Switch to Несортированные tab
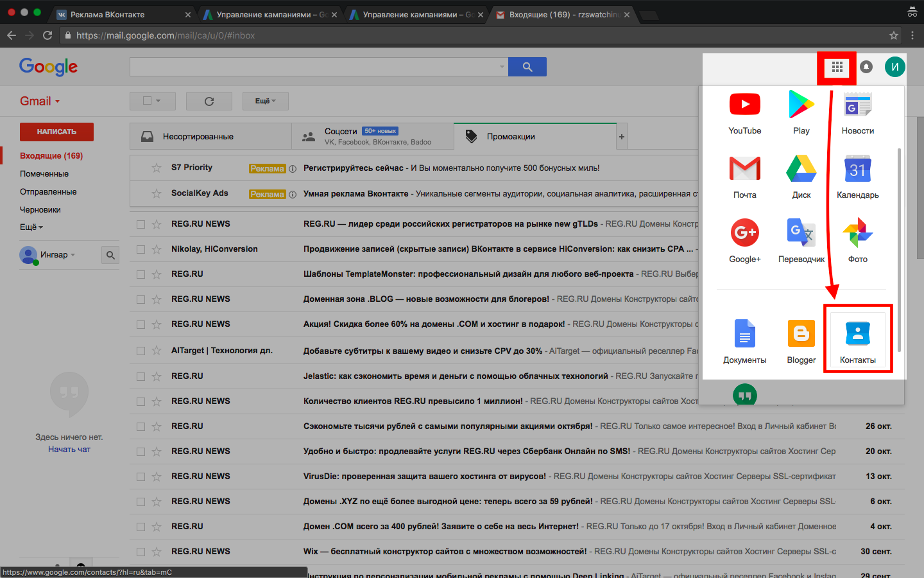 pos(210,136)
